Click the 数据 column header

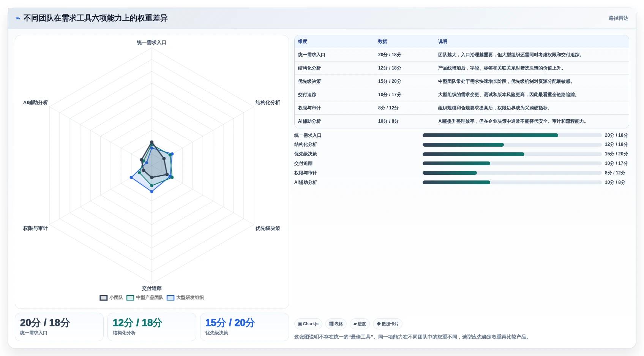click(383, 42)
